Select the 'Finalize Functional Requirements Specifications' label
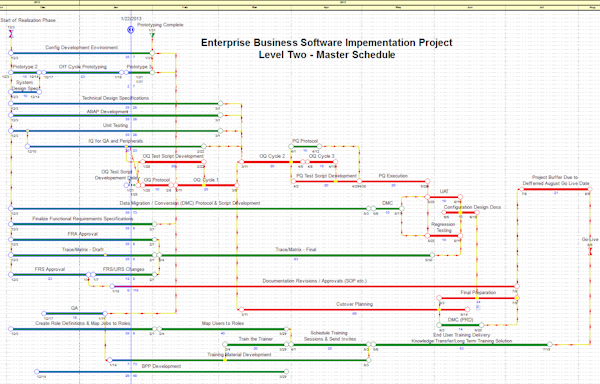600x384 pixels. (83, 219)
